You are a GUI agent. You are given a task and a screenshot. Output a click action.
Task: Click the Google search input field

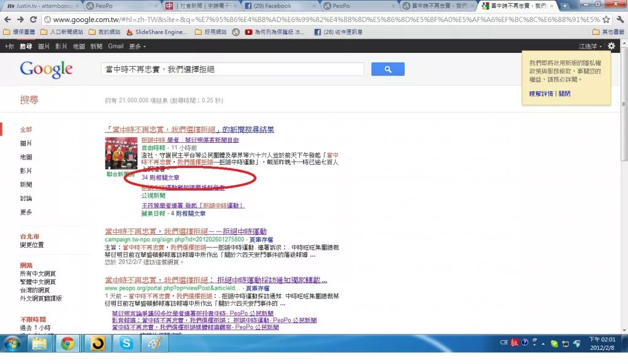(x=232, y=69)
